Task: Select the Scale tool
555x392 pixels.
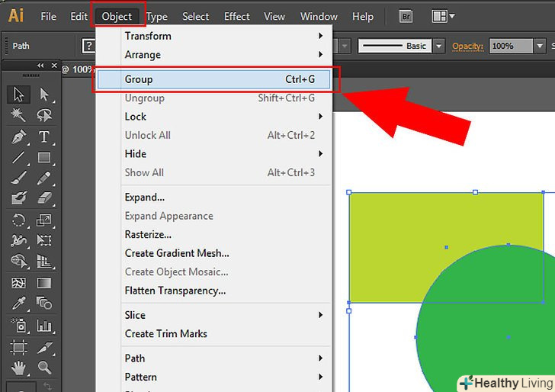Action: click(x=44, y=220)
